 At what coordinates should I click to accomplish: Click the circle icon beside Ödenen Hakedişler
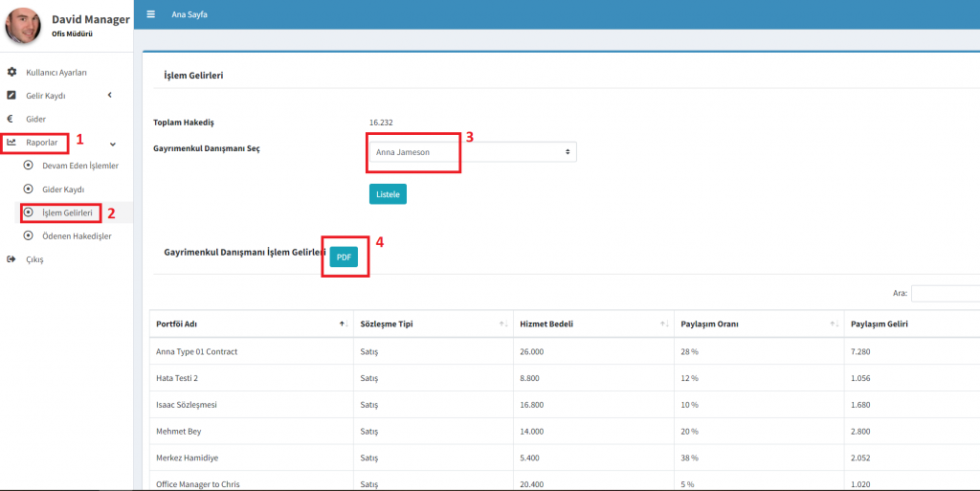(28, 235)
